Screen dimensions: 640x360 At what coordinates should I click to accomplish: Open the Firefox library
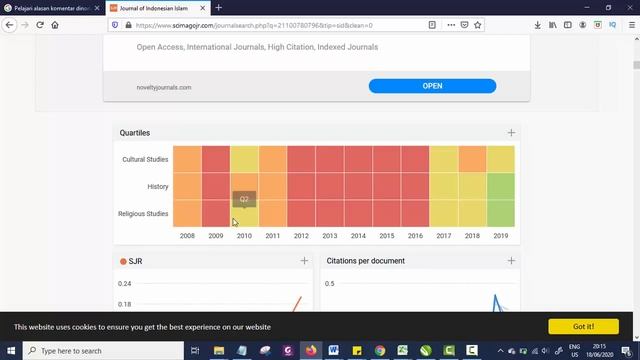click(x=553, y=25)
